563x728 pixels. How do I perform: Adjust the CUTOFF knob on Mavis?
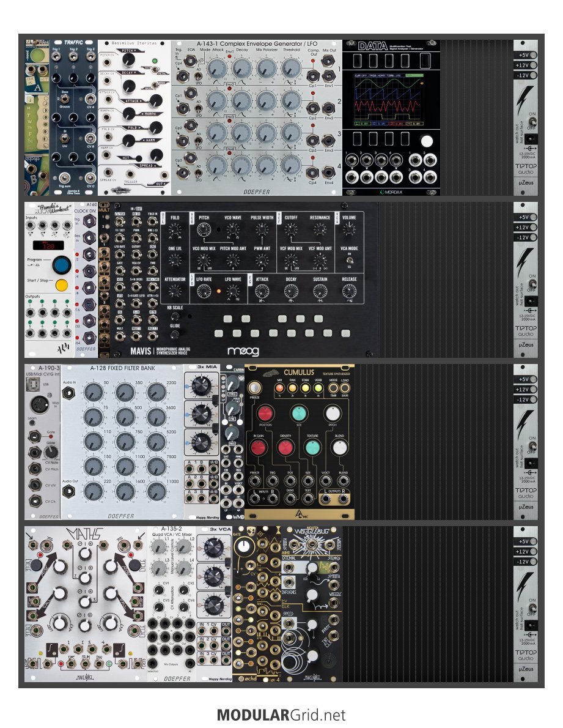[x=291, y=229]
